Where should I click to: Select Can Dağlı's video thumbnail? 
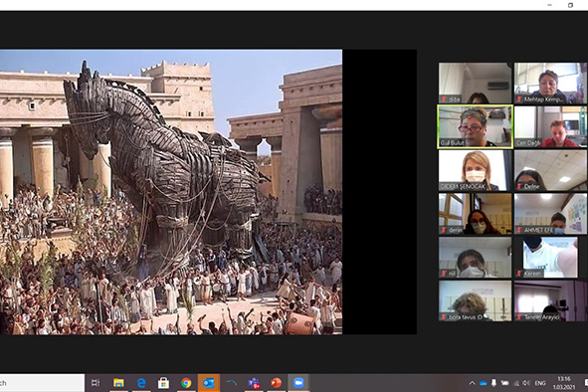pos(550,126)
